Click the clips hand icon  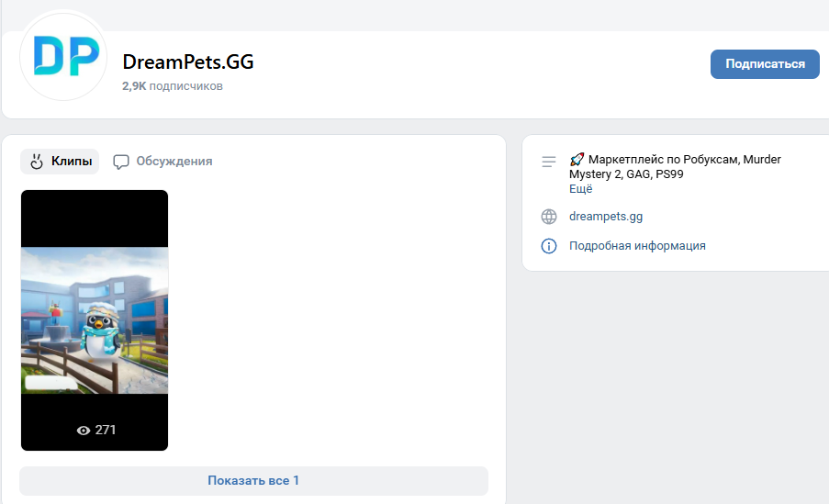click(x=37, y=162)
